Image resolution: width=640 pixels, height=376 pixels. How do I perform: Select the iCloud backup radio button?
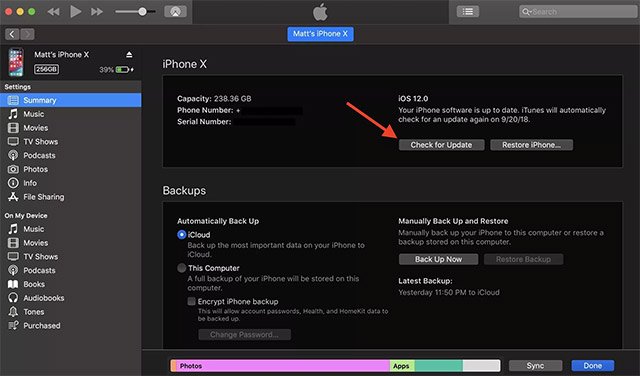[182, 235]
